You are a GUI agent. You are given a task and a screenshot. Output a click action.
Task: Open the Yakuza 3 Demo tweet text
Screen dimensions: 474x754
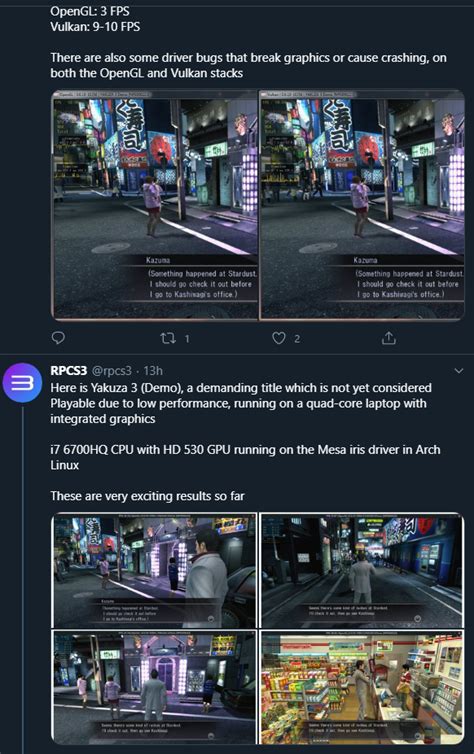click(x=241, y=403)
